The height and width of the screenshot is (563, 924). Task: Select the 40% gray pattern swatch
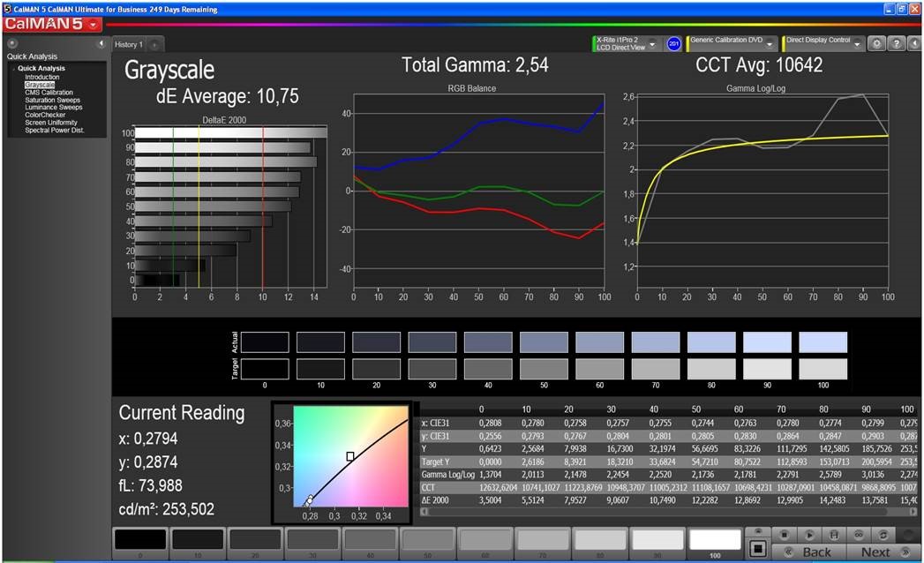pyautogui.click(x=370, y=543)
